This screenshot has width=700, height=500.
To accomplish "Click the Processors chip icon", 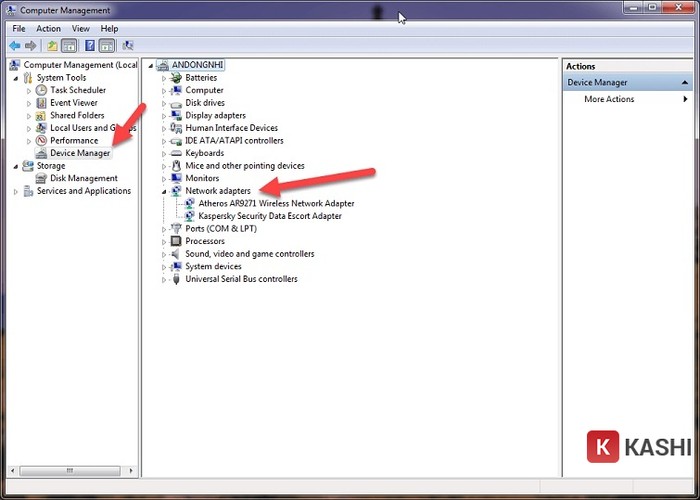I will pos(176,241).
